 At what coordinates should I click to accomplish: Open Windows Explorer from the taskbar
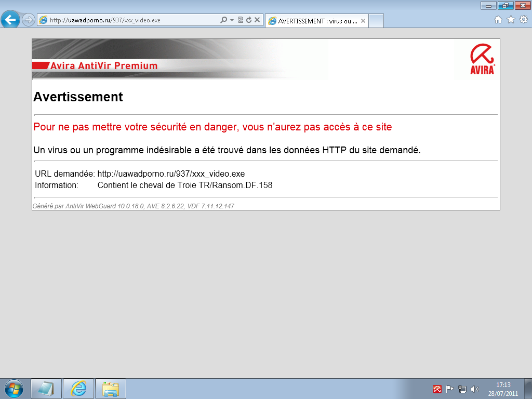pyautogui.click(x=111, y=389)
